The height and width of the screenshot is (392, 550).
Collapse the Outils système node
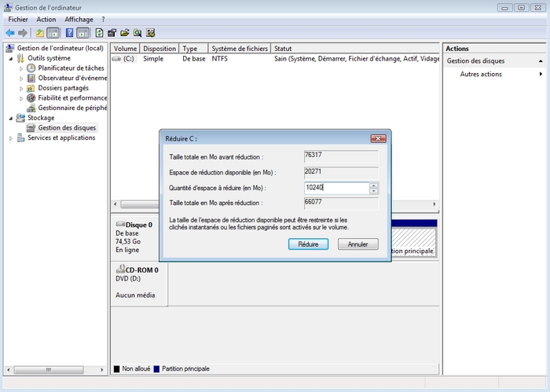tap(11, 58)
